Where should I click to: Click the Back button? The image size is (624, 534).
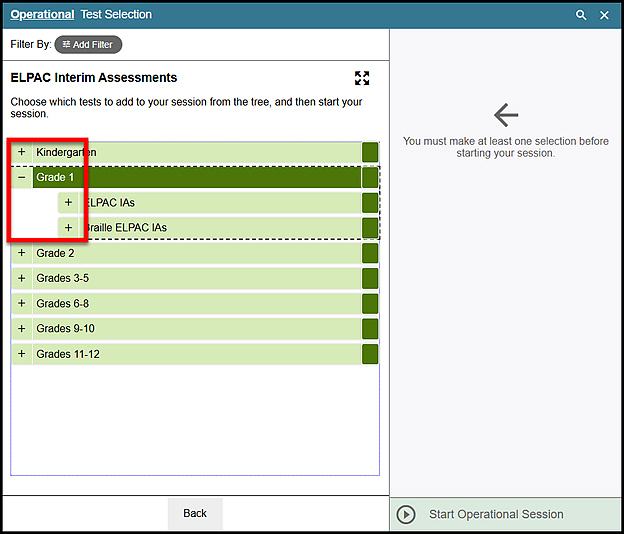click(x=195, y=513)
